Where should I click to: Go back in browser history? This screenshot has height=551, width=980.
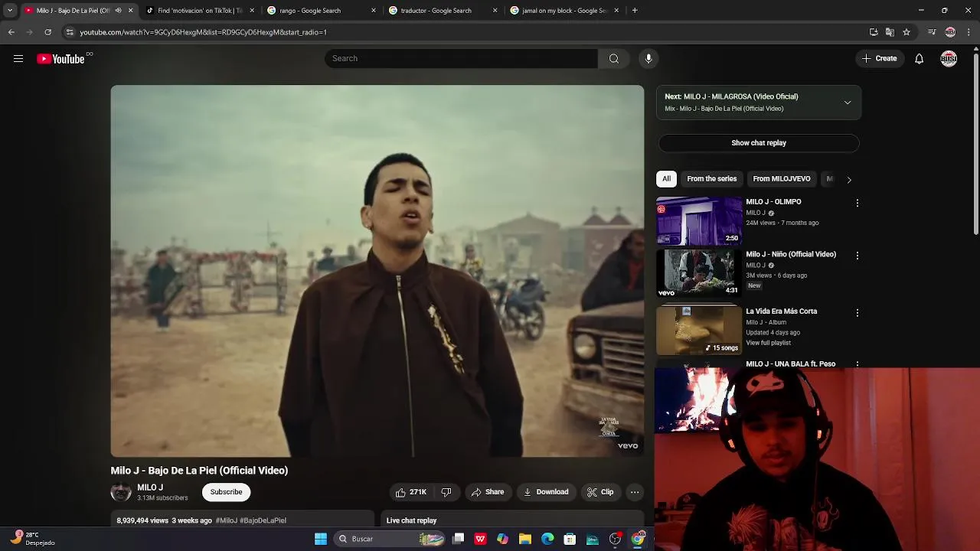[11, 32]
